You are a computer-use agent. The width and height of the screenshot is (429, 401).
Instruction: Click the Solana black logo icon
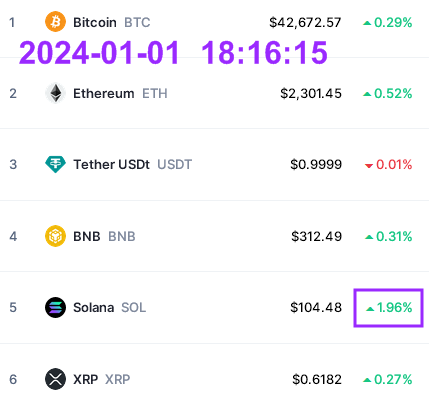55,307
